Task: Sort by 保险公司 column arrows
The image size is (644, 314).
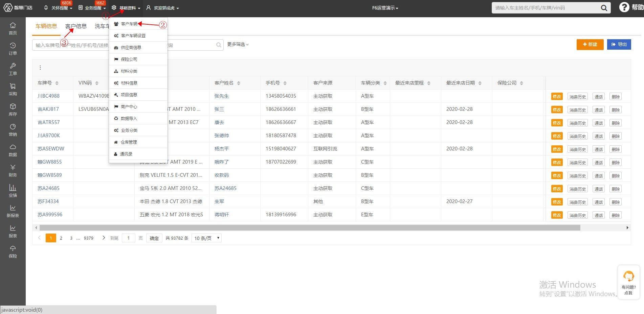Action: pos(521,83)
